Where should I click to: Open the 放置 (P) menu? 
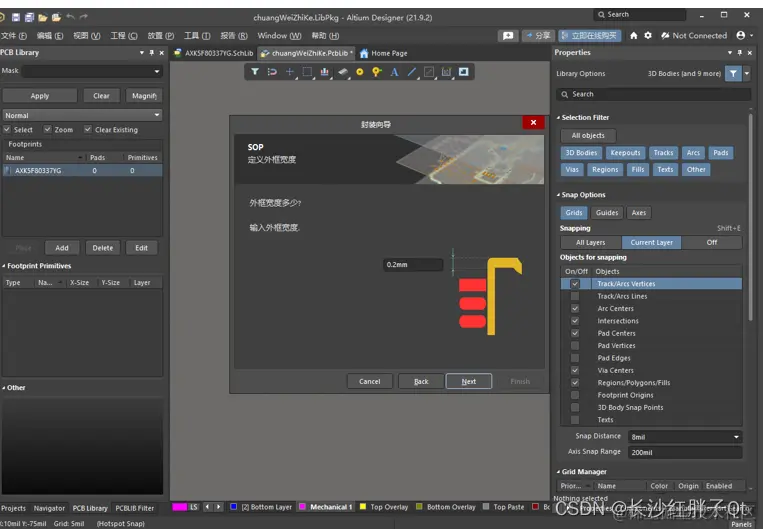[x=161, y=36]
